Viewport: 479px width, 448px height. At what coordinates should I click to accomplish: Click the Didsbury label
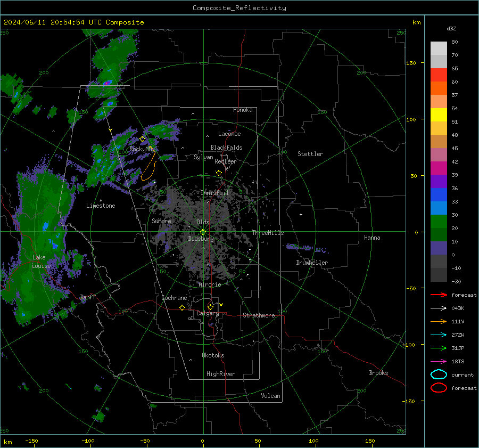pyautogui.click(x=201, y=239)
